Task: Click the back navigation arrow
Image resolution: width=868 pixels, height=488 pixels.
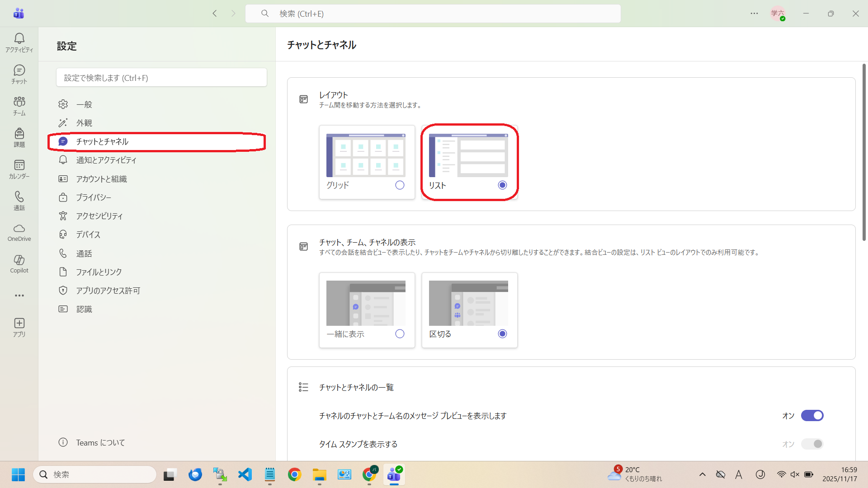Action: 215,14
